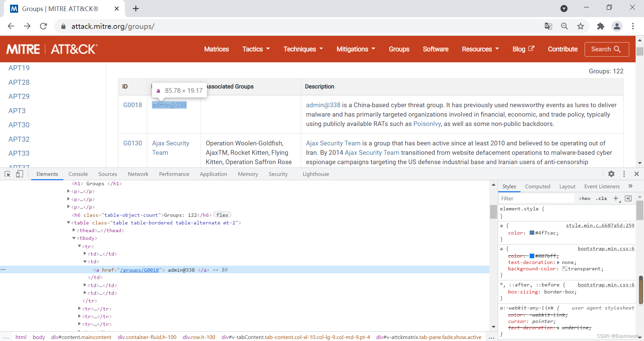Expand the first collapsed p element

pyautogui.click(x=68, y=191)
